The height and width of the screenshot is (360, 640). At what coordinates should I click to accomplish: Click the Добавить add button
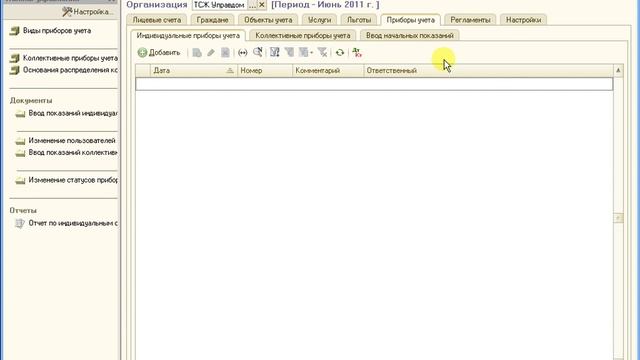tap(159, 53)
